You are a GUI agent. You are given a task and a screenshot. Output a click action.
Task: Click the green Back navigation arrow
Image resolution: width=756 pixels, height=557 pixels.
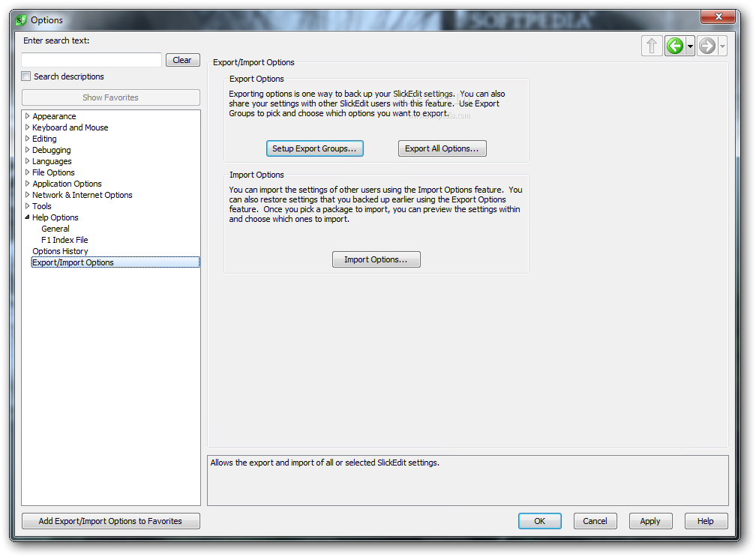point(675,46)
